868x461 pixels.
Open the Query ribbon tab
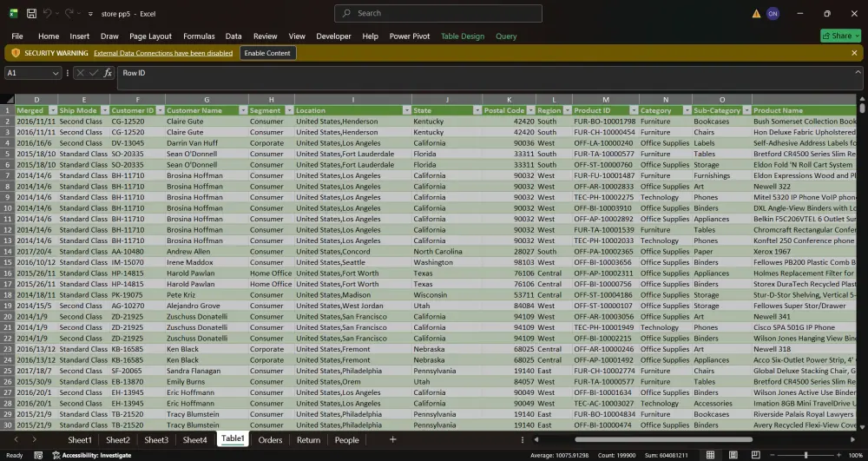pyautogui.click(x=506, y=36)
